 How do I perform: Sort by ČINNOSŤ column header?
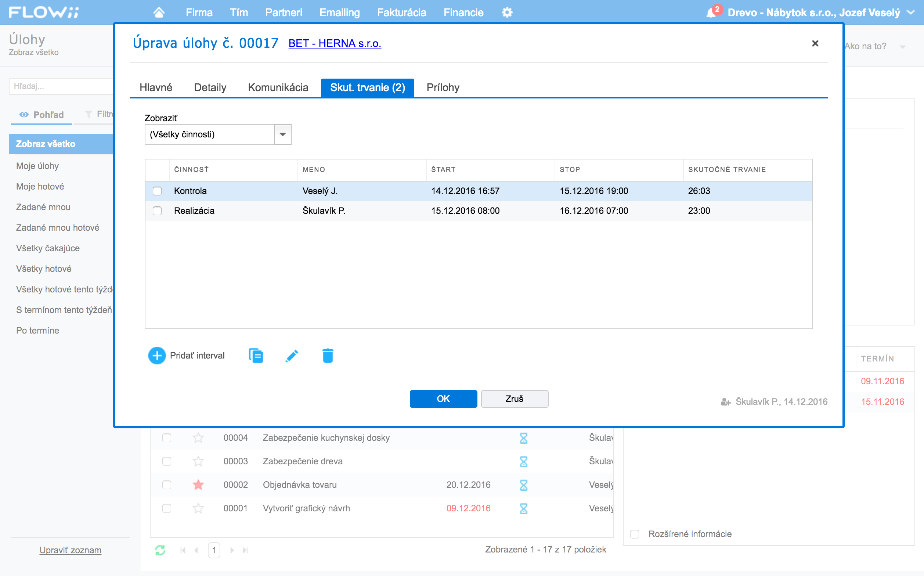pos(234,169)
